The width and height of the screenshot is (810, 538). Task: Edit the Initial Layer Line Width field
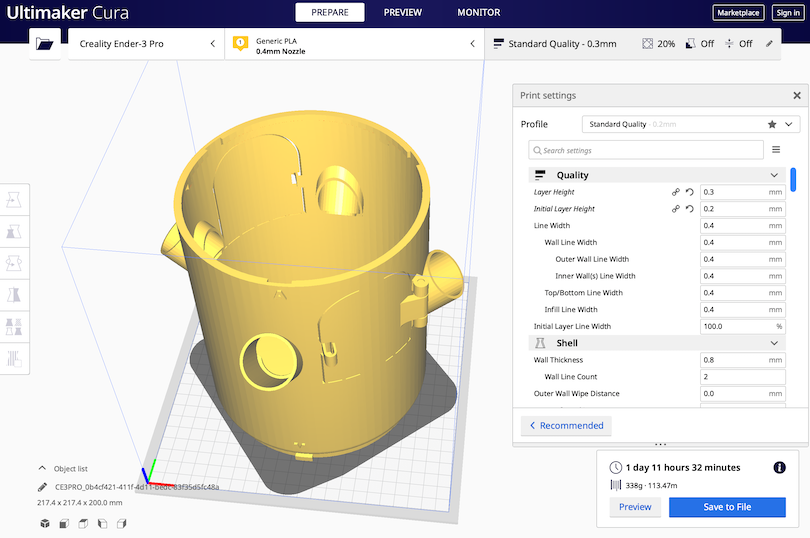[x=742, y=327]
